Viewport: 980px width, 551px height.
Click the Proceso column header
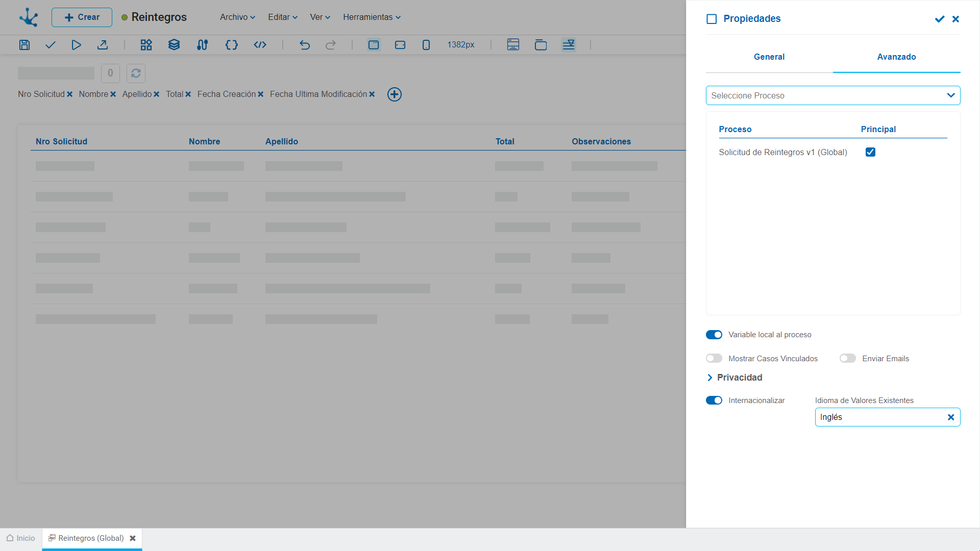735,129
